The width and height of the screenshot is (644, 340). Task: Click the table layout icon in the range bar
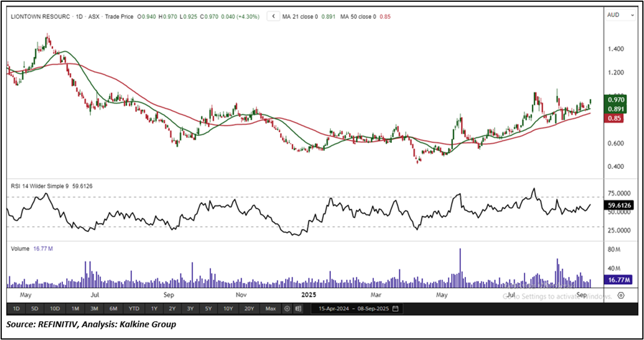click(298, 308)
